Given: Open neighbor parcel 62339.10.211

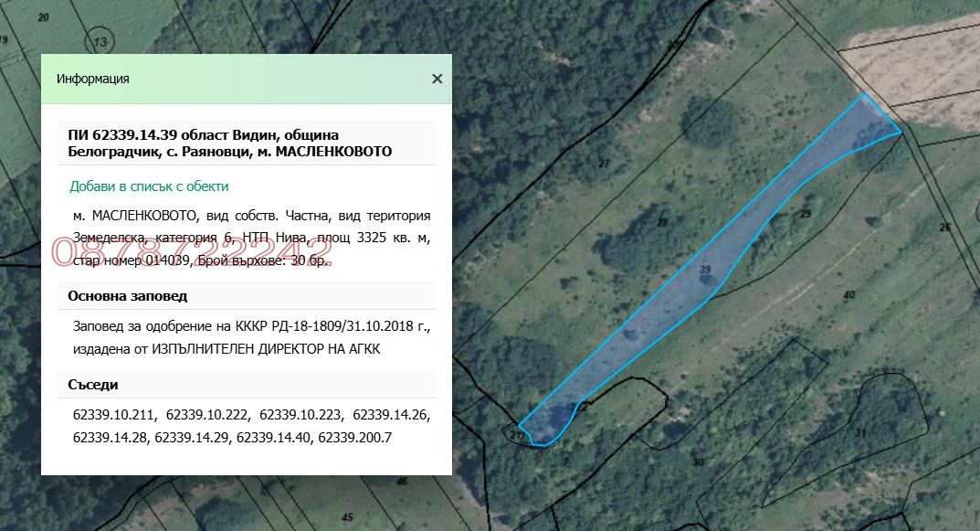Looking at the screenshot, I should coord(115,416).
